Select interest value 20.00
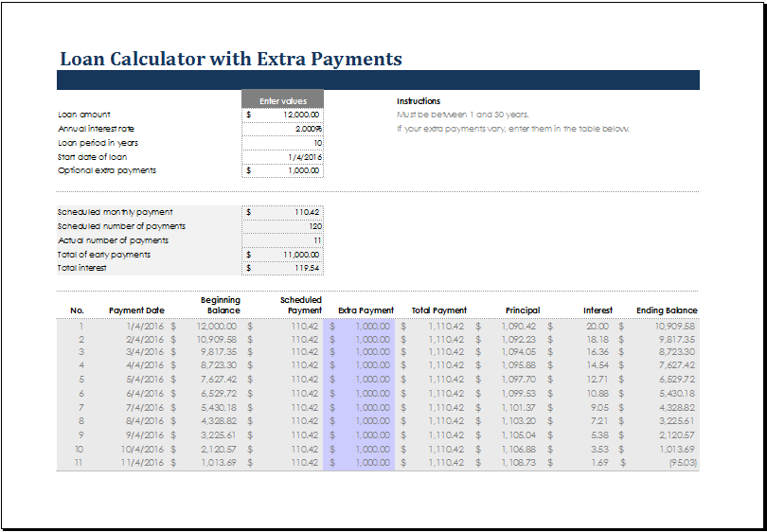This screenshot has width=767, height=532. tap(598, 327)
